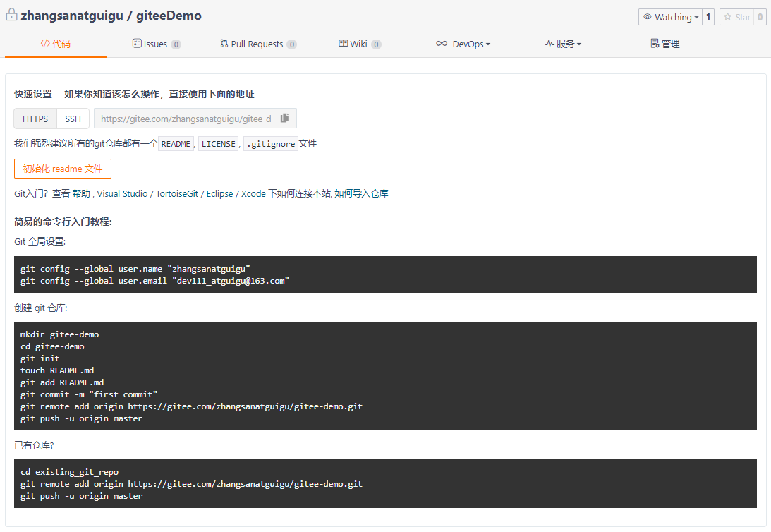Open the TortoiseGit link
771x532 pixels.
tap(177, 194)
